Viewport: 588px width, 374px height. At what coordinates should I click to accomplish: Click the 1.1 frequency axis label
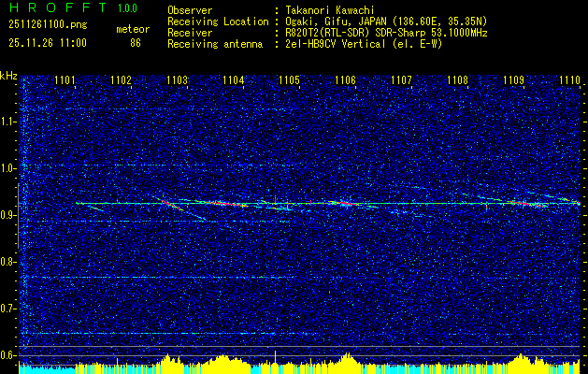[x=7, y=122]
